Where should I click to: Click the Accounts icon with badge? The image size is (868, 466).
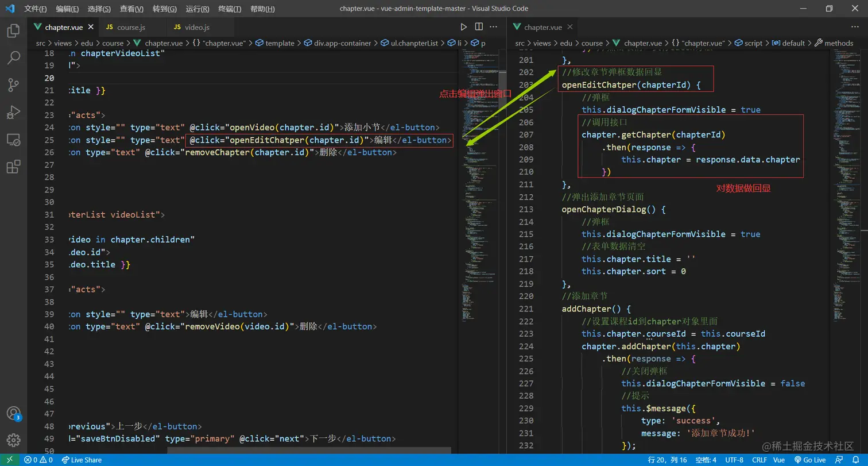(x=13, y=413)
